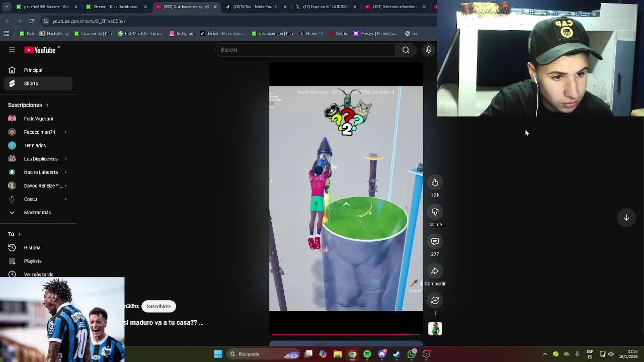Open Nacho Lahuerta subscription channel
Image resolution: width=644 pixels, height=362 pixels.
[38, 172]
